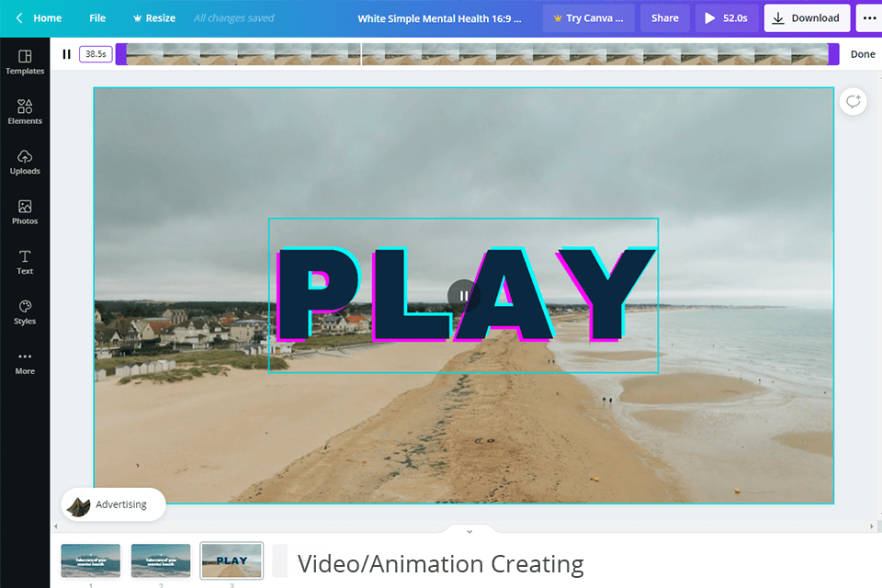Click the Share button
Viewport: 882px width, 588px height.
665,18
